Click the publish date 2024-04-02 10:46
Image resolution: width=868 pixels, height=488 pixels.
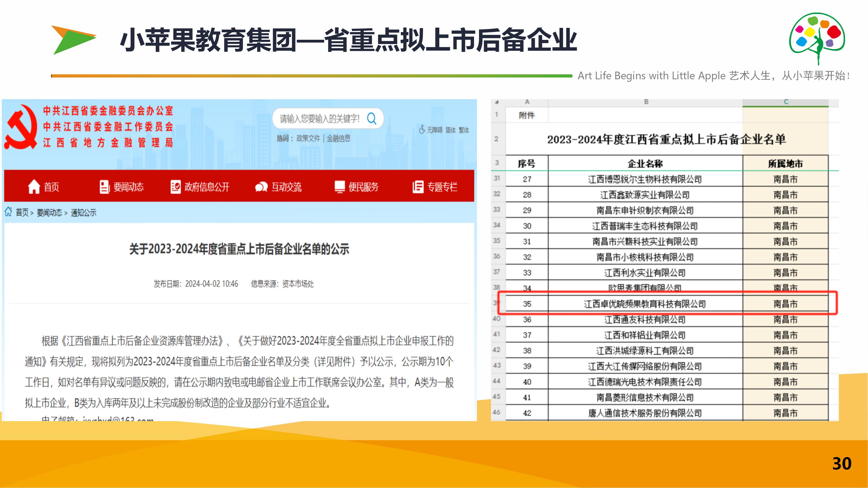click(212, 284)
